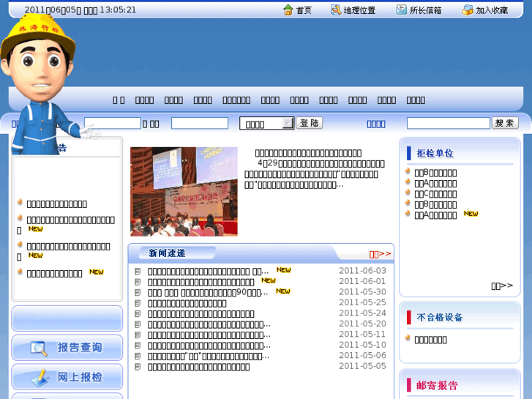The image size is (532, 399).
Task: Click the NEW badge on the 2011-06-03 news row
Action: pyautogui.click(x=284, y=269)
